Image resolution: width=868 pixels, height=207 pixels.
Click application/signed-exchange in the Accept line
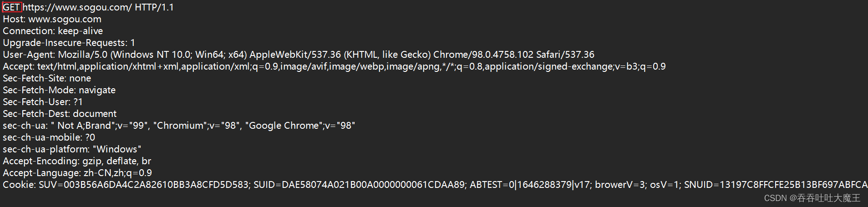549,66
